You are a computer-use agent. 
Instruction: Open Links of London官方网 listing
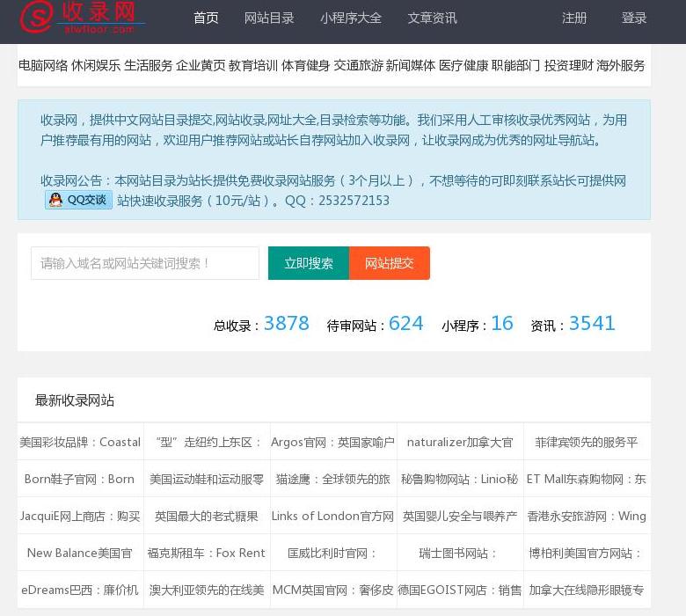click(x=332, y=517)
